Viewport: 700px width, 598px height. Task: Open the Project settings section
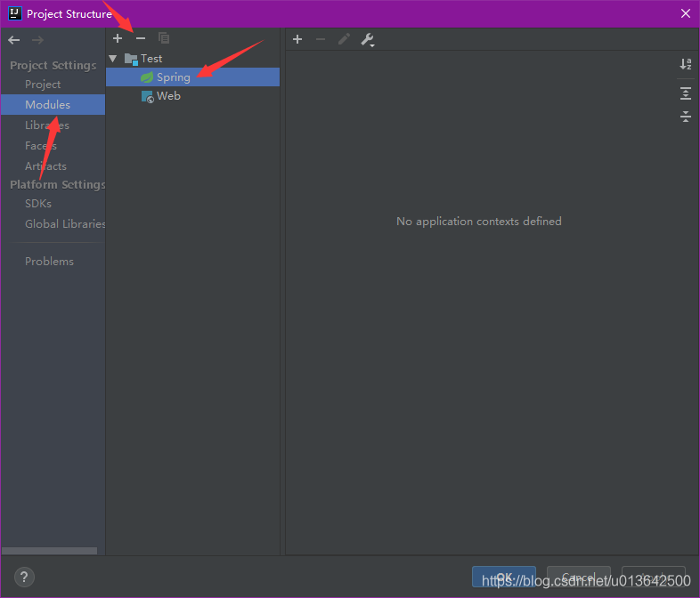43,85
